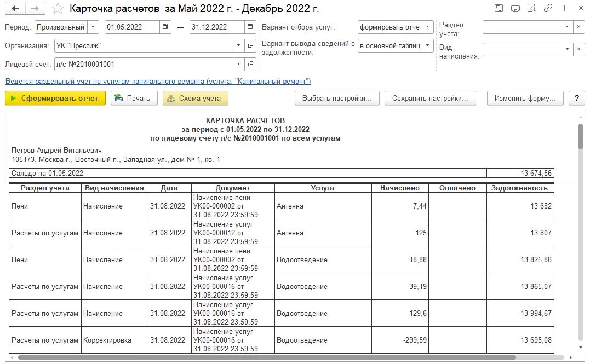Viewport: 590px width, 364px height.
Task: Select the charged amount 129,6 cell
Action: point(399,313)
